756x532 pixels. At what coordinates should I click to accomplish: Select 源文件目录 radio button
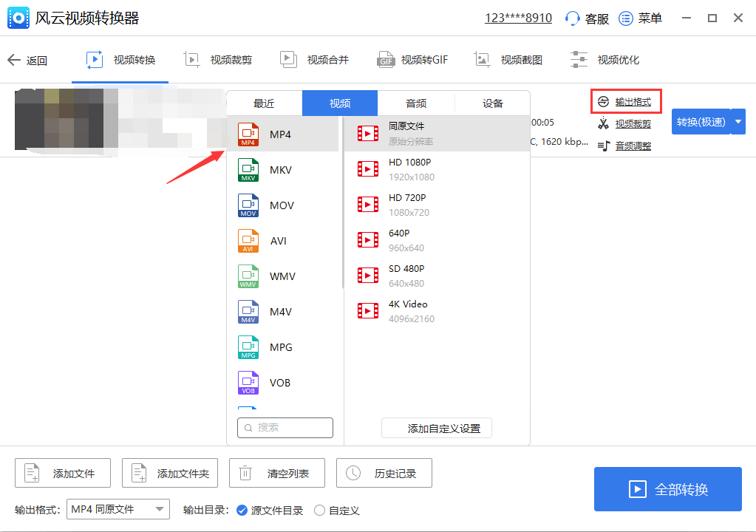point(242,511)
